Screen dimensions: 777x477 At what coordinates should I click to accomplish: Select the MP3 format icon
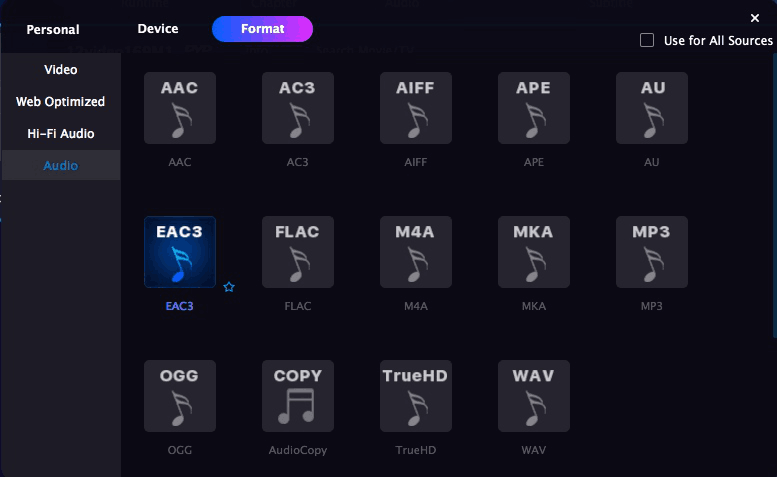click(651, 252)
